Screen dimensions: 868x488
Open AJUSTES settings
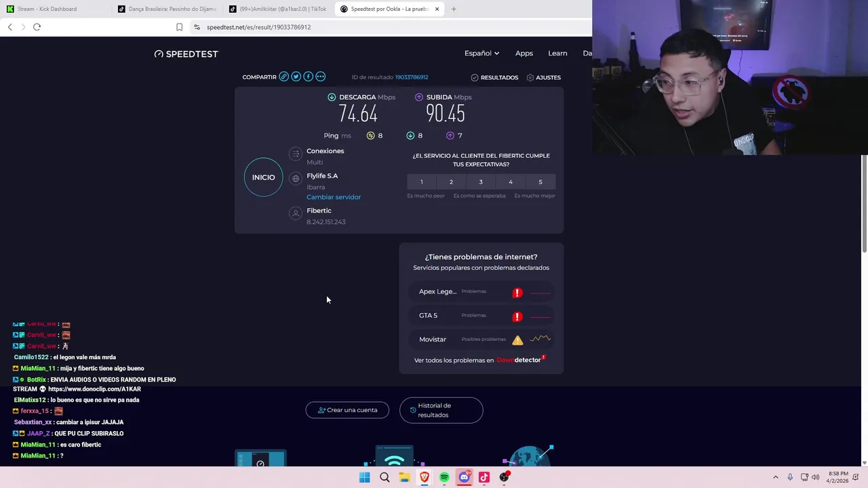[544, 77]
